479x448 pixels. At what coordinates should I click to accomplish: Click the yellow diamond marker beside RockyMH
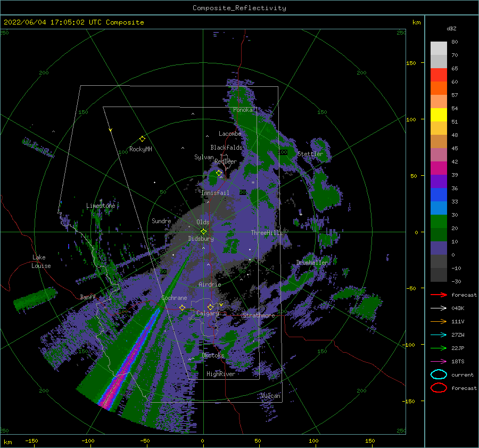pos(142,139)
